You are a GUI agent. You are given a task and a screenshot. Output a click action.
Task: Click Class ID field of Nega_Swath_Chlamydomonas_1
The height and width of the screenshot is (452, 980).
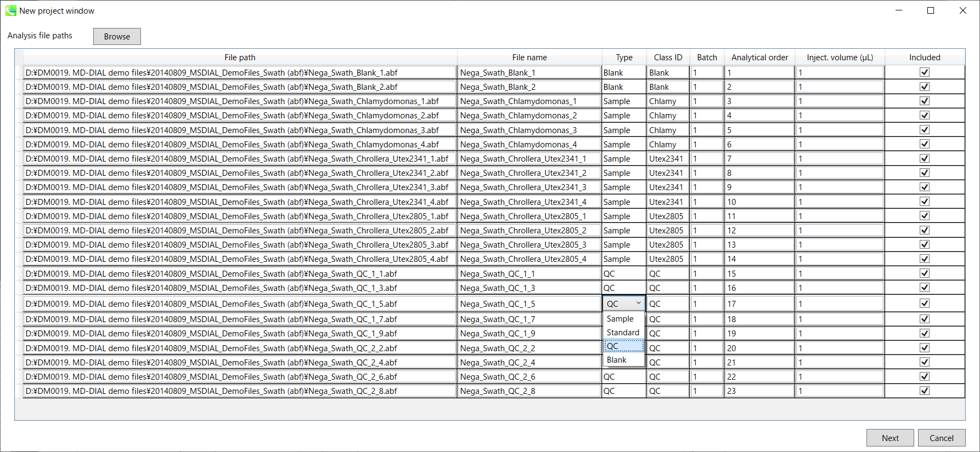coord(667,101)
